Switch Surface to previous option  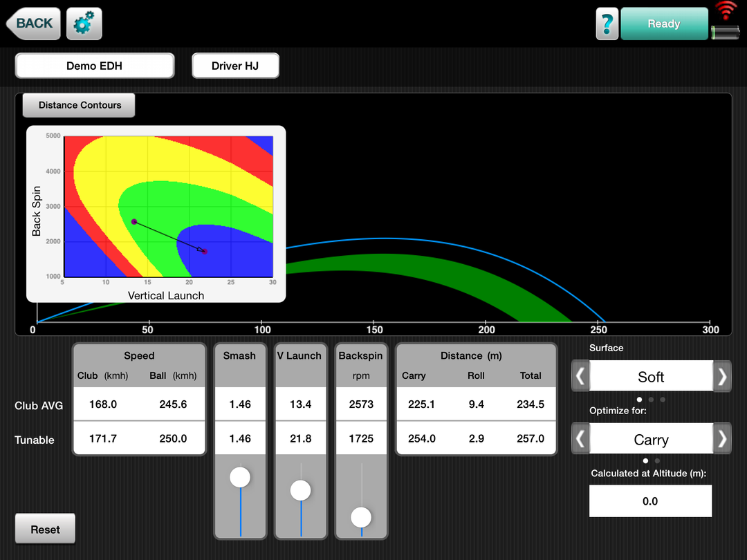(x=580, y=377)
